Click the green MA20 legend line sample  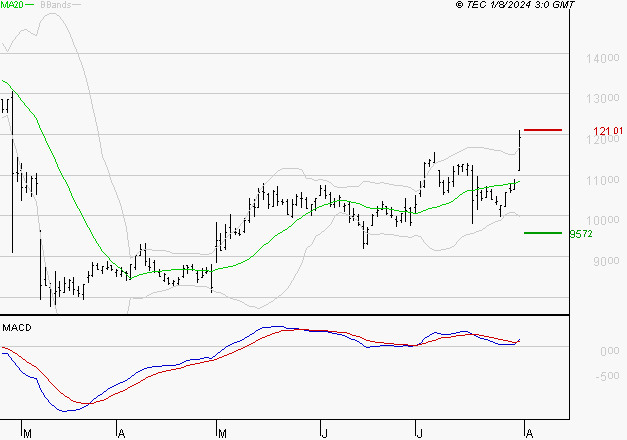(x=30, y=4)
